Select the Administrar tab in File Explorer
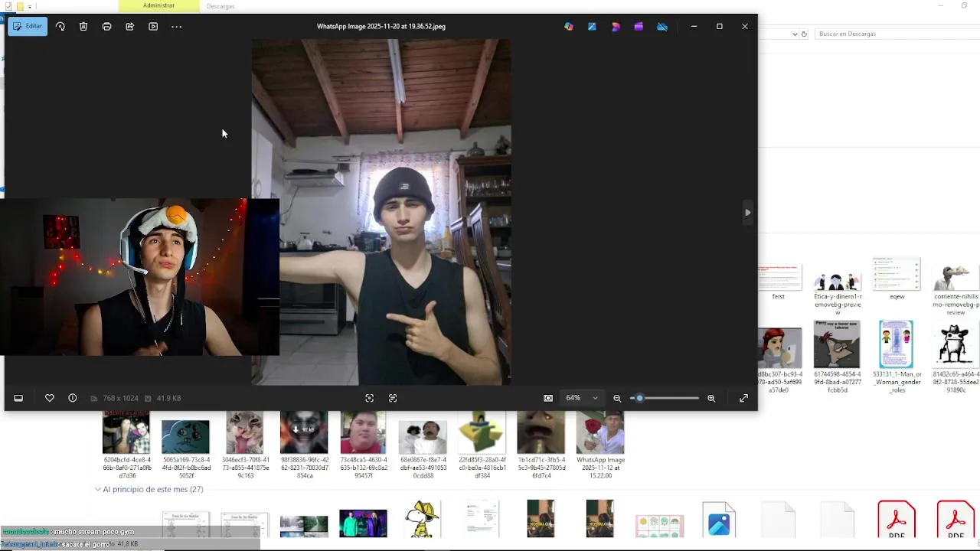The width and height of the screenshot is (980, 551). (158, 5)
